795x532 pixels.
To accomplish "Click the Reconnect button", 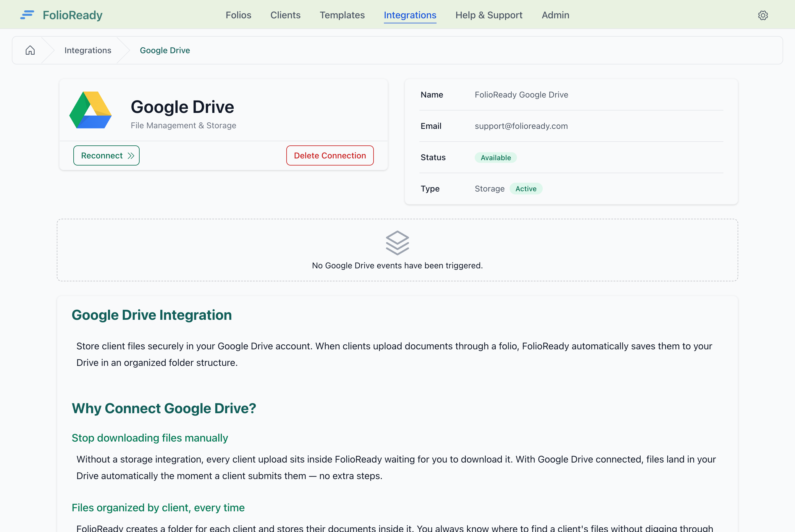I will tap(106, 156).
